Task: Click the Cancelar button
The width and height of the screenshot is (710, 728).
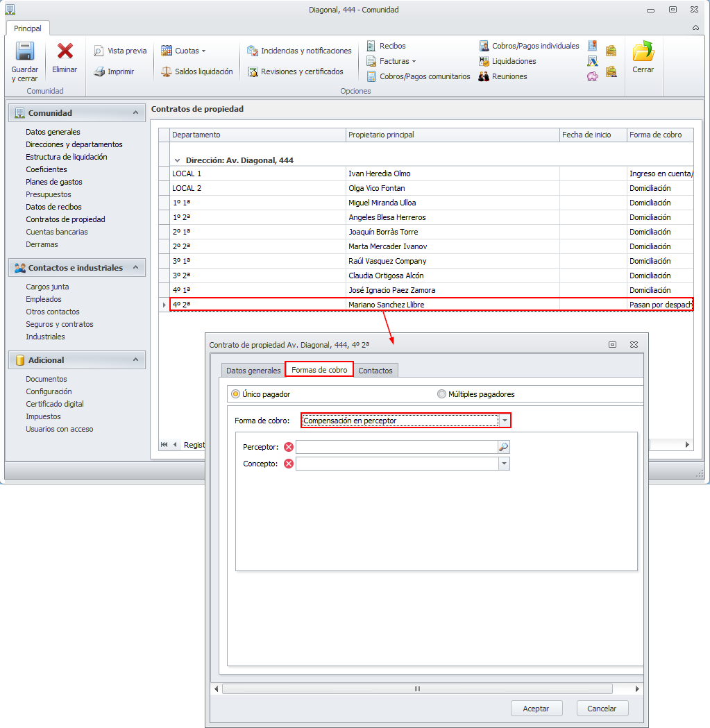Action: pyautogui.click(x=602, y=709)
